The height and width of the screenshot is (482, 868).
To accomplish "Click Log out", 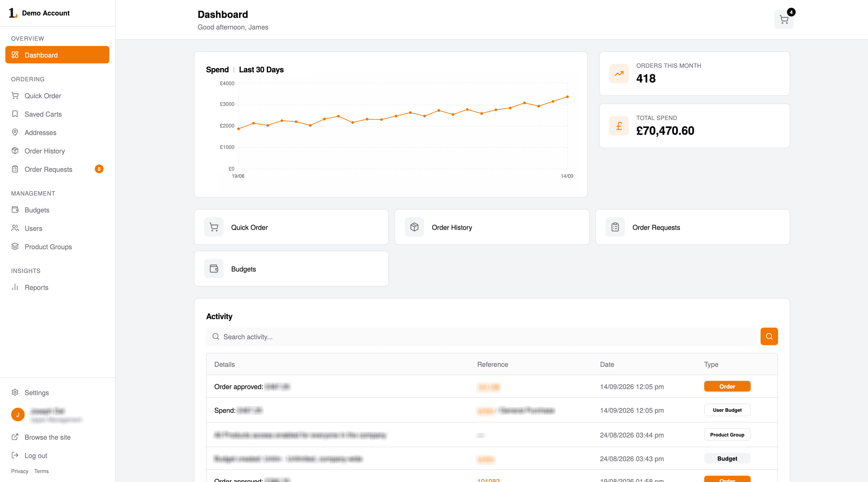I will (36, 455).
